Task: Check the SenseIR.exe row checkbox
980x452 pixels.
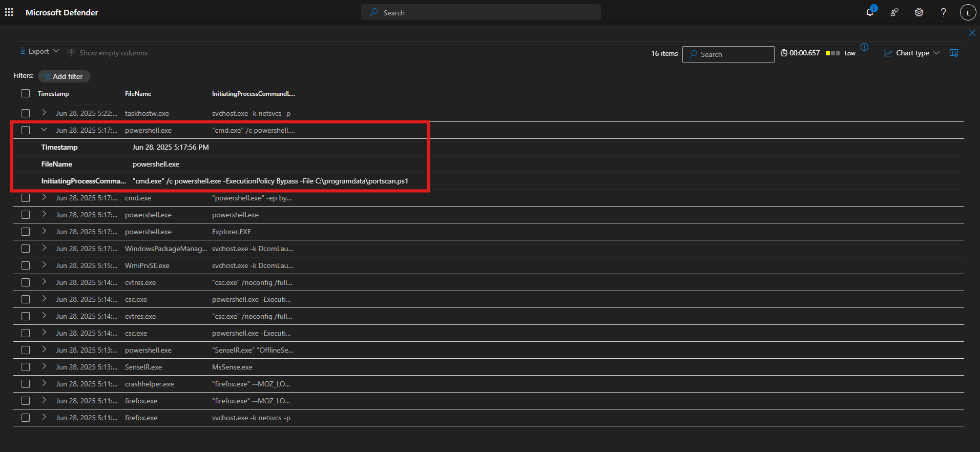Action: 26,367
